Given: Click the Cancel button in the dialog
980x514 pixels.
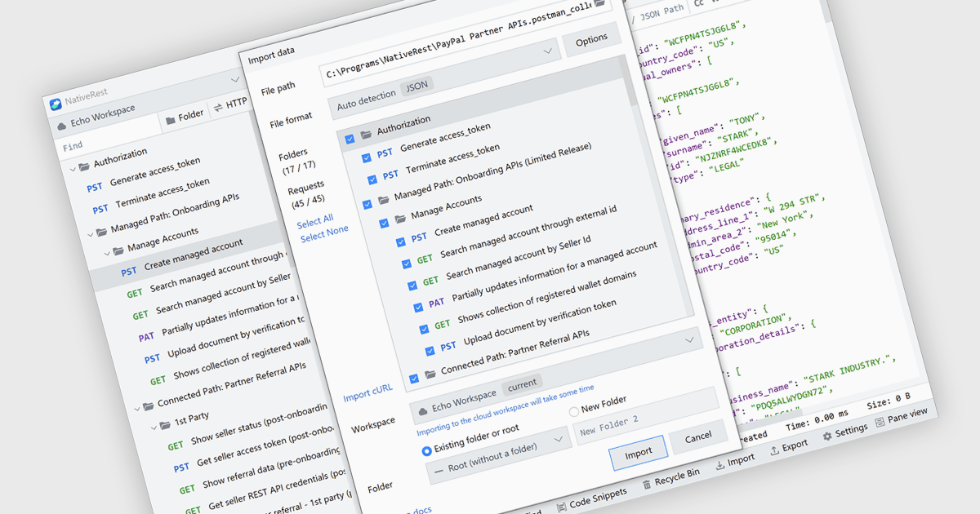Looking at the screenshot, I should (698, 436).
